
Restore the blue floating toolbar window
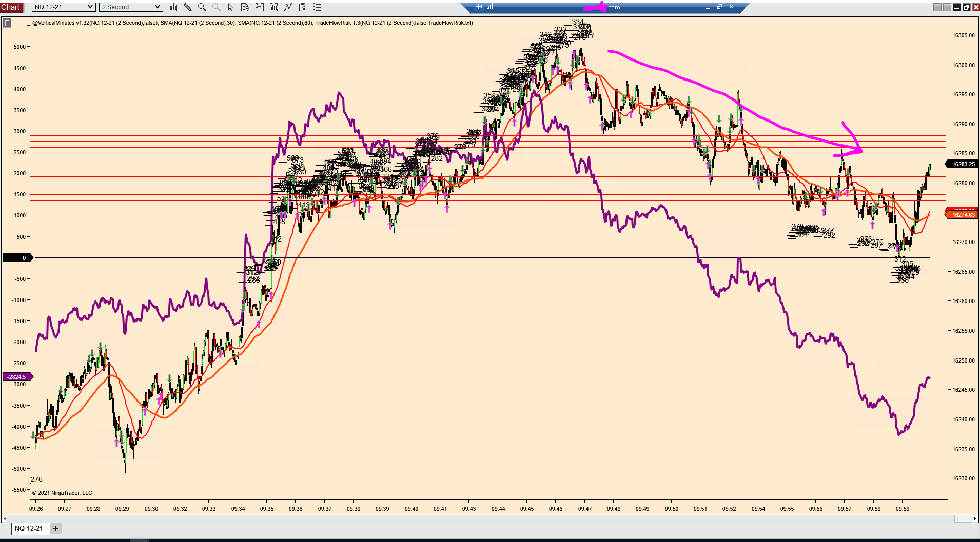point(719,7)
